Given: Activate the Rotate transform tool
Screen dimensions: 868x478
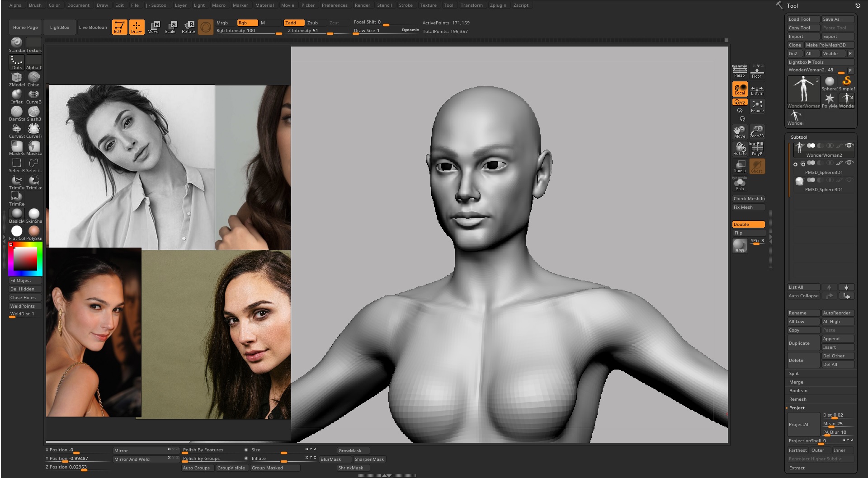Looking at the screenshot, I should tap(188, 27).
